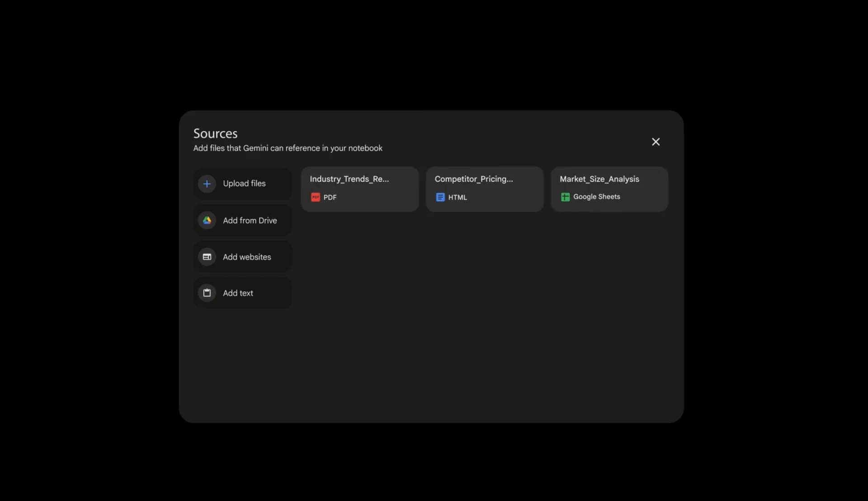Click the blue HTML icon on Competitor_Pricing card

[x=440, y=197]
